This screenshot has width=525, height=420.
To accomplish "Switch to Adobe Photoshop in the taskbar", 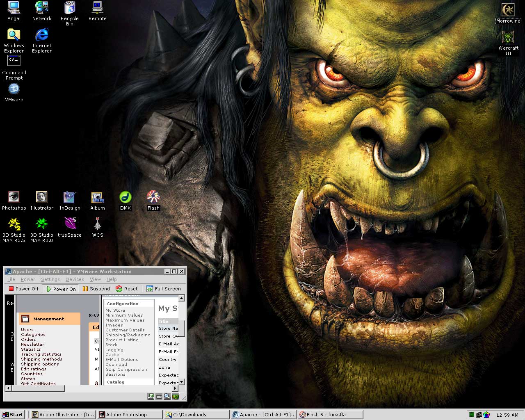I will point(130,415).
